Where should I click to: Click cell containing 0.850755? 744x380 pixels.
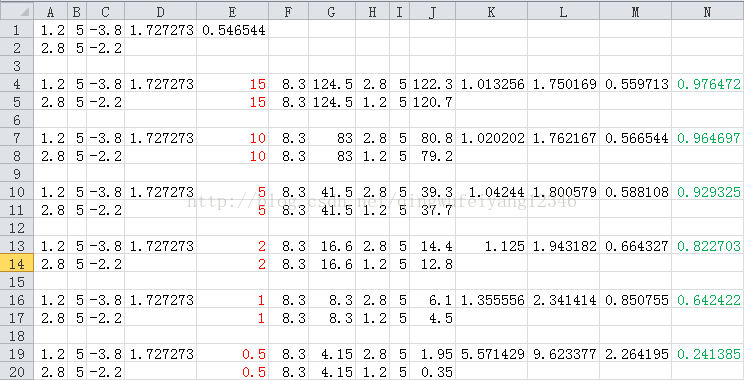tap(635, 299)
